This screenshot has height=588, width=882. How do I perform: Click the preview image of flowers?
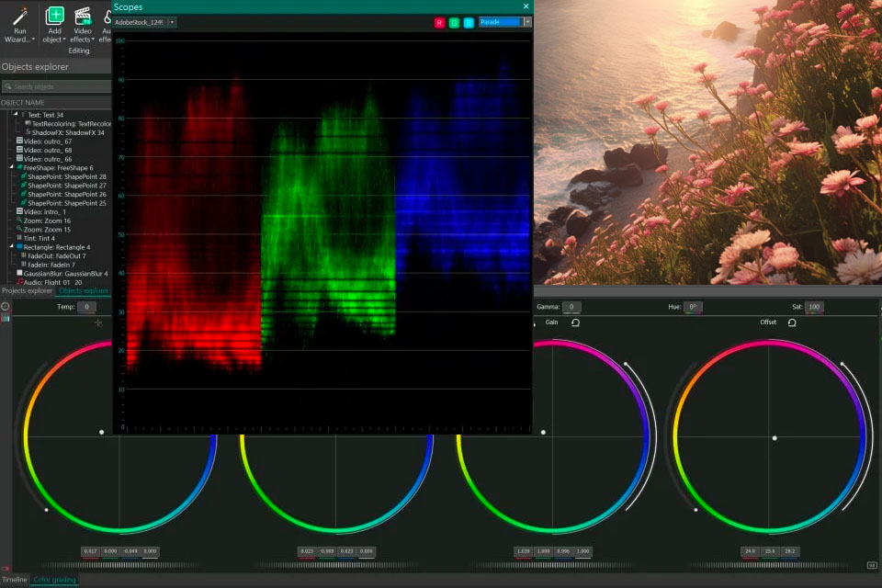pyautogui.click(x=707, y=141)
